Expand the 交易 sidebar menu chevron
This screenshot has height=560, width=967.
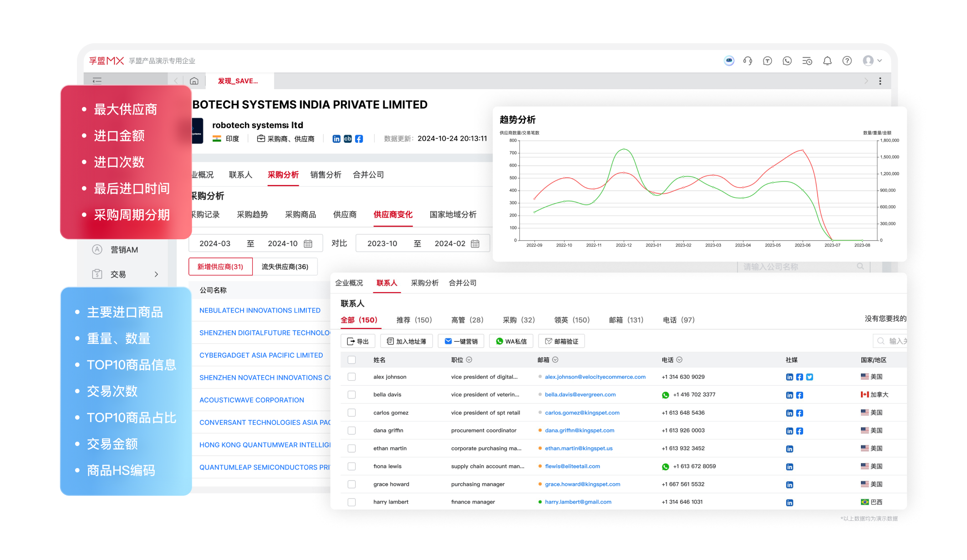tap(156, 274)
